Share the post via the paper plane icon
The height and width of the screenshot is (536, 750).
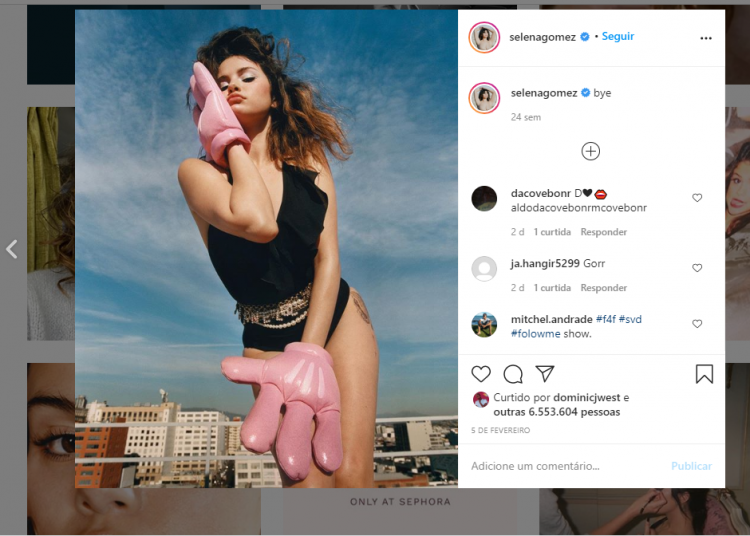click(x=545, y=373)
